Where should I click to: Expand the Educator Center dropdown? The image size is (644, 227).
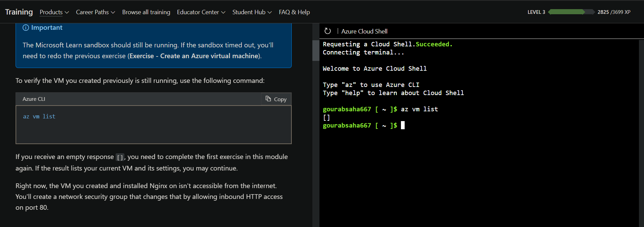(201, 12)
